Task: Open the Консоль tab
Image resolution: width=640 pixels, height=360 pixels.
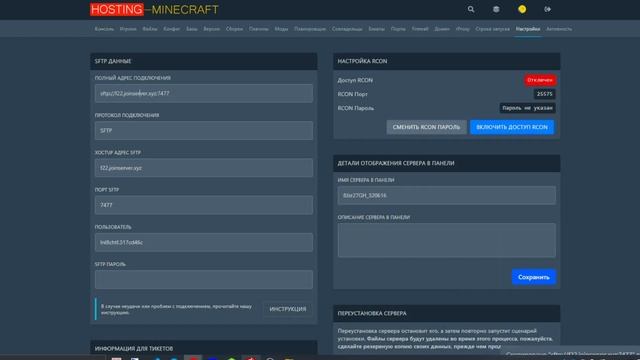Action: tap(104, 29)
